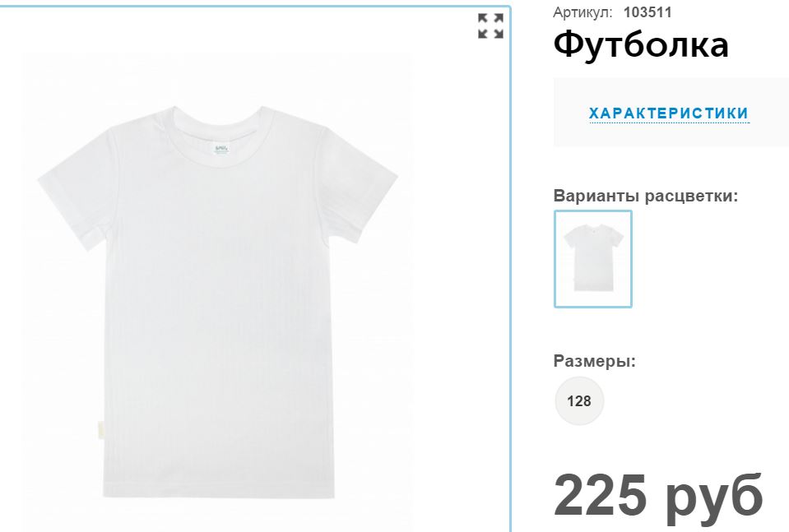Click the lower-right arrow of the expand icon
789x532 pixels.
(498, 34)
